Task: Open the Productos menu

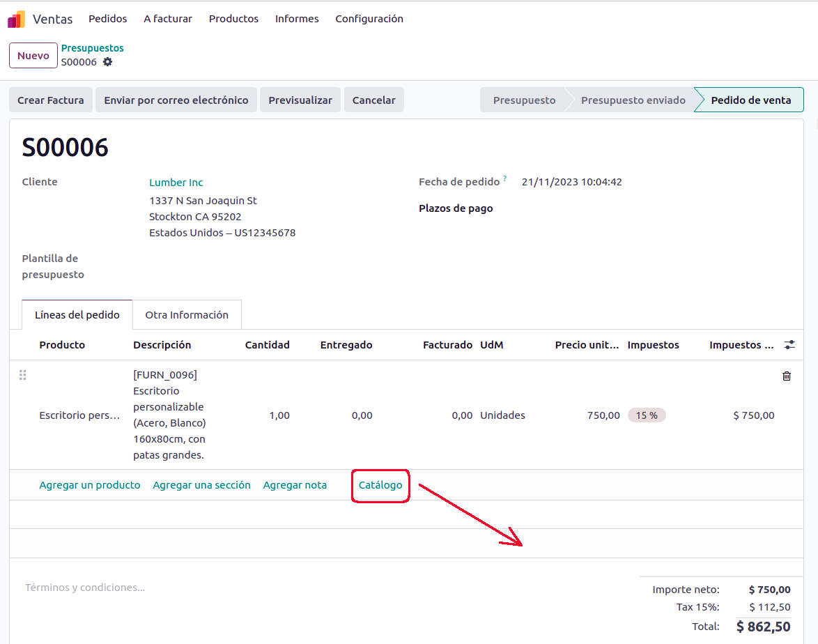Action: coord(233,19)
